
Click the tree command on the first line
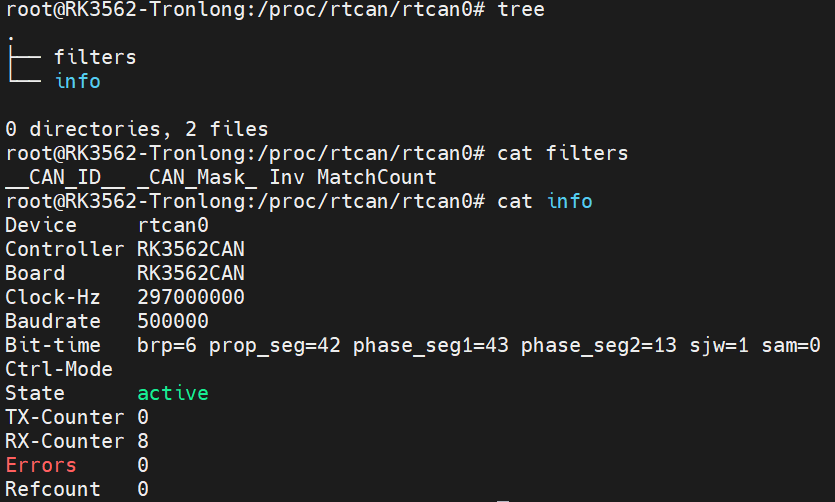coord(521,9)
